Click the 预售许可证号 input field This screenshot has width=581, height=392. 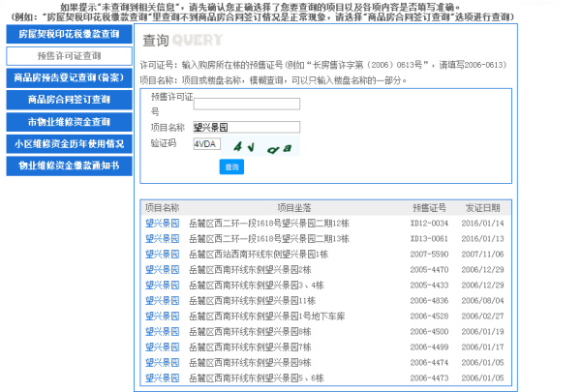pyautogui.click(x=246, y=105)
